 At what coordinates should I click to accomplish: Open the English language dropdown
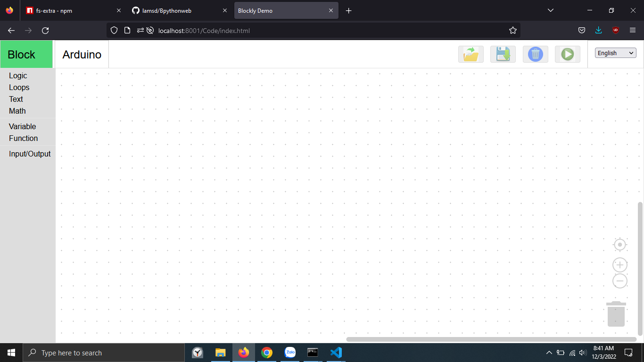tap(616, 53)
